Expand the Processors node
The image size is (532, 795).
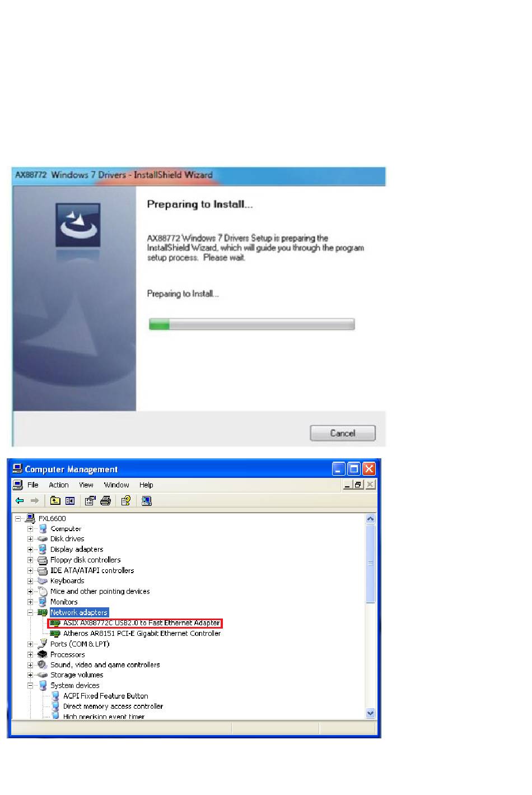(30, 655)
